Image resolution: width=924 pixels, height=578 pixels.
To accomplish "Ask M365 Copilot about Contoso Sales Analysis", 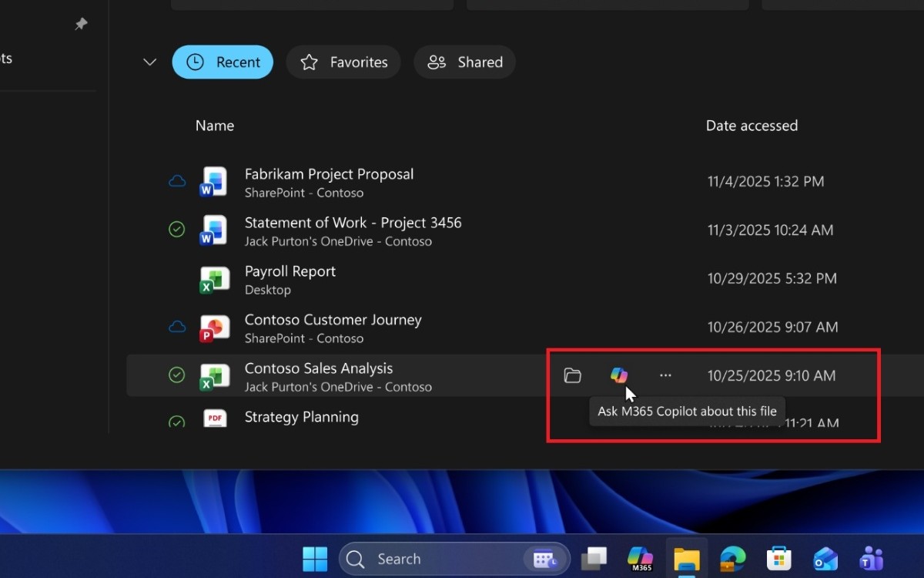I will pos(620,375).
